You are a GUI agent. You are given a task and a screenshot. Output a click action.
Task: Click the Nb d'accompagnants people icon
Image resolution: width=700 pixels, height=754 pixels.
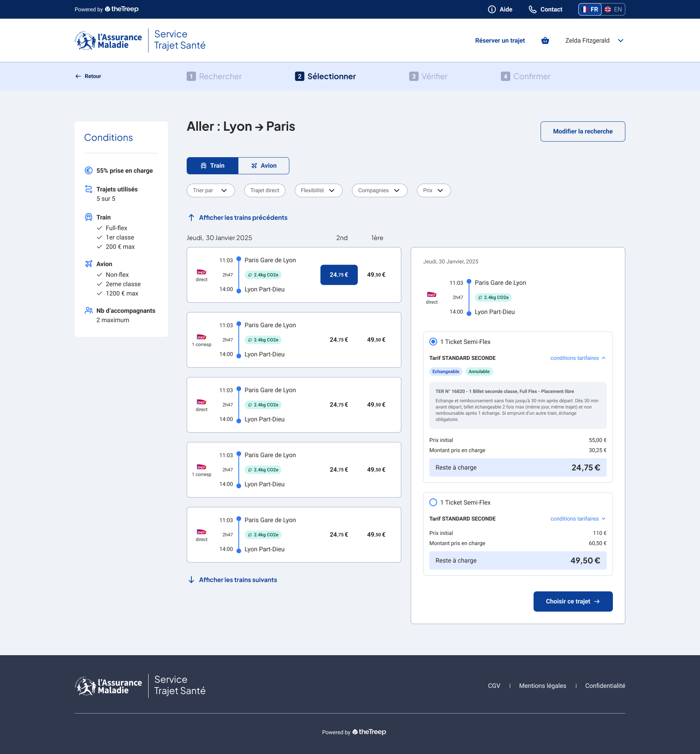[89, 310]
